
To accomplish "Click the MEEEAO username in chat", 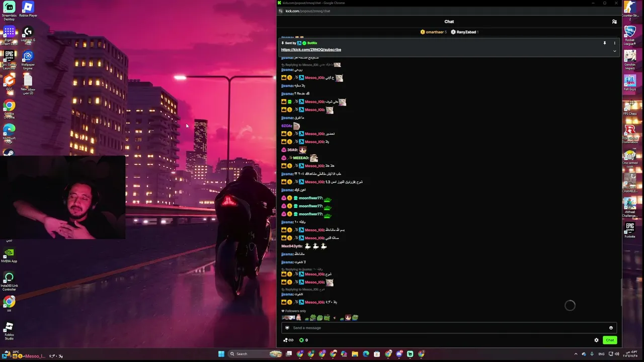I will pyautogui.click(x=300, y=158).
